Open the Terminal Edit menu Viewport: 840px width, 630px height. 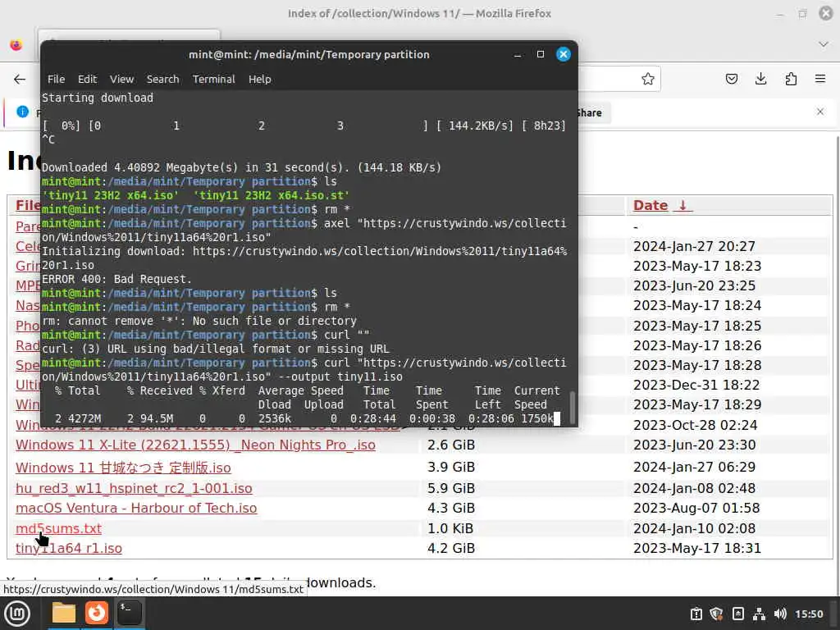click(x=87, y=80)
